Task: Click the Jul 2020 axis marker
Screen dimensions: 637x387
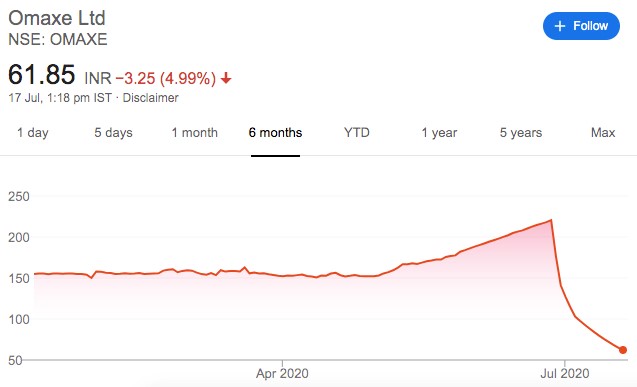Action: point(564,373)
